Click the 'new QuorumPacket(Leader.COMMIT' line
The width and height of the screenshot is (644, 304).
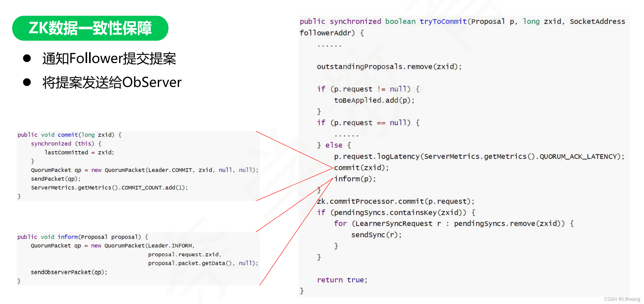145,170
